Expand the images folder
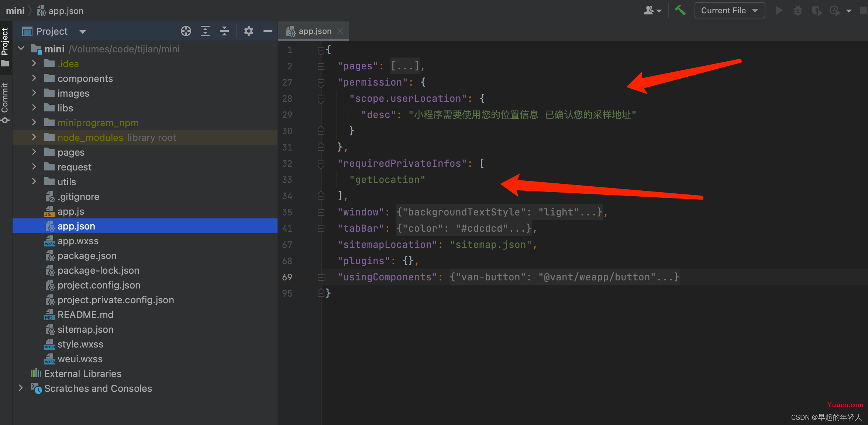 coord(34,93)
